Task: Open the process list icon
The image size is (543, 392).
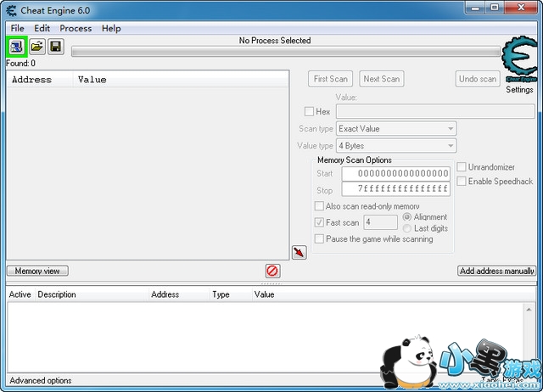Action: coord(16,47)
